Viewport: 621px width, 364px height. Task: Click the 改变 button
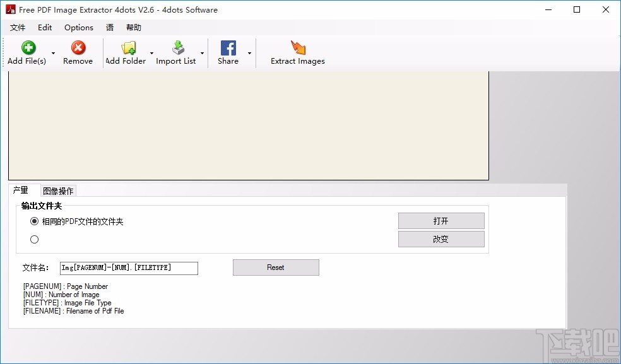click(x=441, y=239)
